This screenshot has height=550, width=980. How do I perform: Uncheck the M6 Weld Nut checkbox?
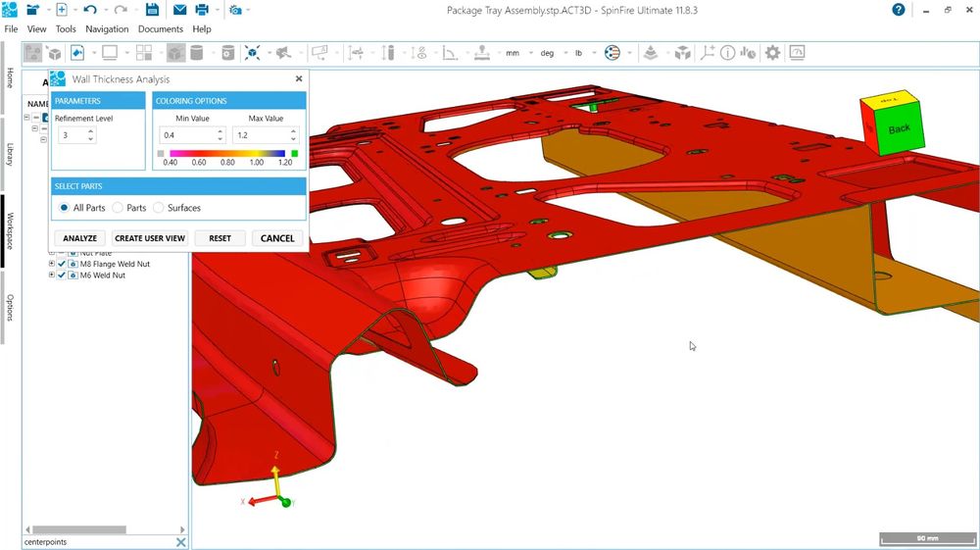click(62, 275)
